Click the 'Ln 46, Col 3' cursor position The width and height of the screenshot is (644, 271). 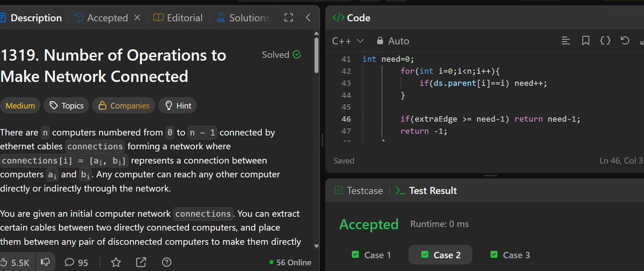tap(621, 160)
